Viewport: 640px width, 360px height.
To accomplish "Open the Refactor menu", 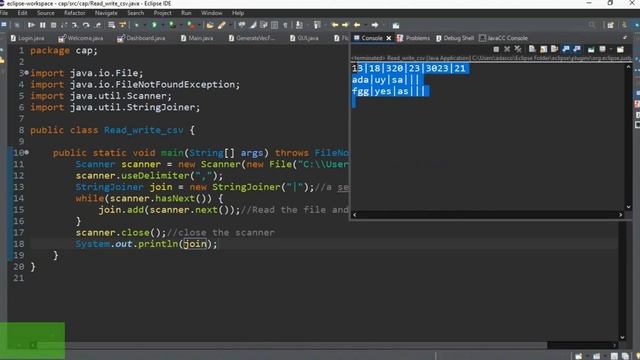I will 74,13.
